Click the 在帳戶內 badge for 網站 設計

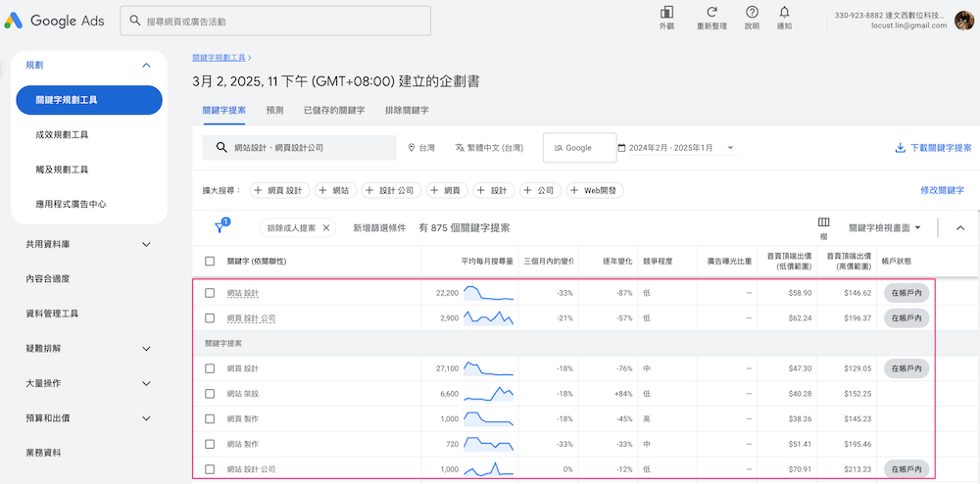(x=906, y=293)
